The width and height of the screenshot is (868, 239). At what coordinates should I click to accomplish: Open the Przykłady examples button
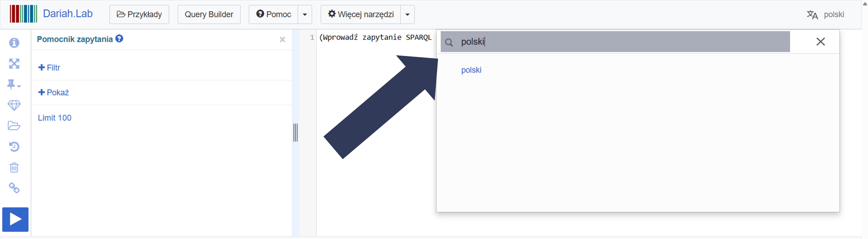pyautogui.click(x=139, y=14)
